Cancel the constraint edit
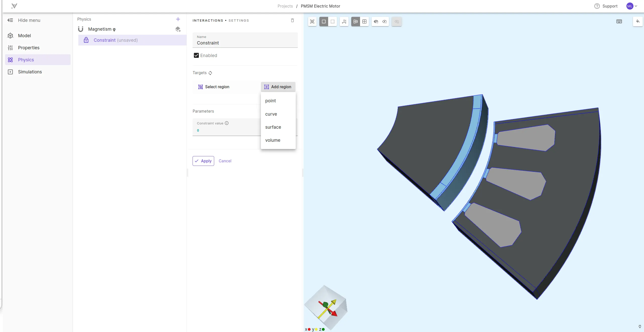The width and height of the screenshot is (644, 332). click(225, 161)
